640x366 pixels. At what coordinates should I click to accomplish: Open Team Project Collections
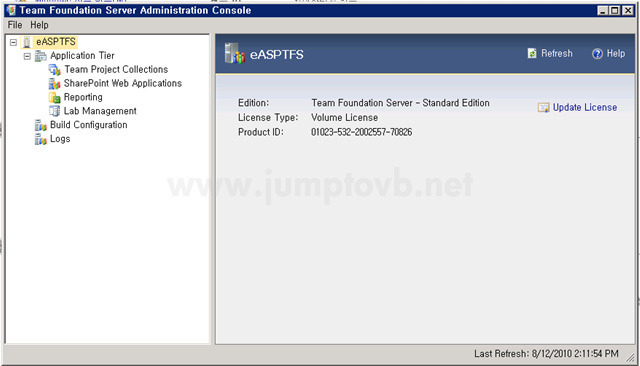point(116,70)
